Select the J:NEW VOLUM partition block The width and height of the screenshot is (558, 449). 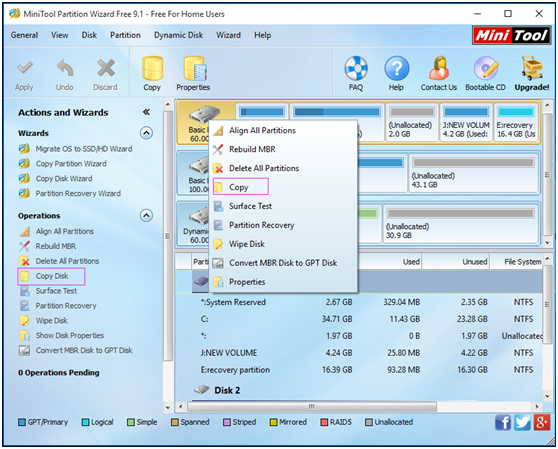[466, 123]
